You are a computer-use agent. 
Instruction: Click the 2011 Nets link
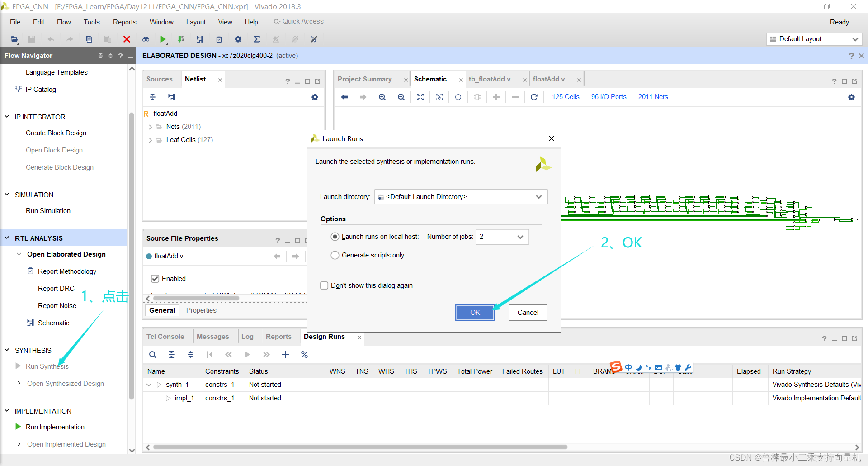point(653,97)
